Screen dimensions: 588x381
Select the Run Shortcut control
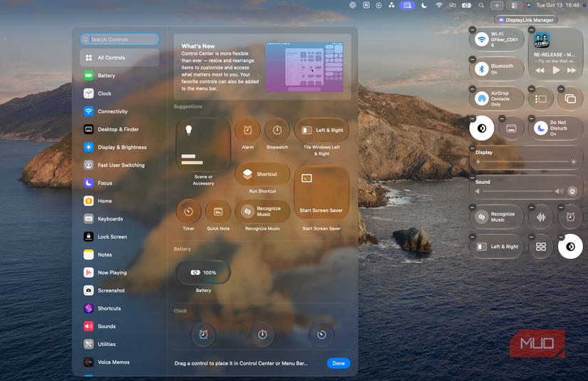pos(262,174)
